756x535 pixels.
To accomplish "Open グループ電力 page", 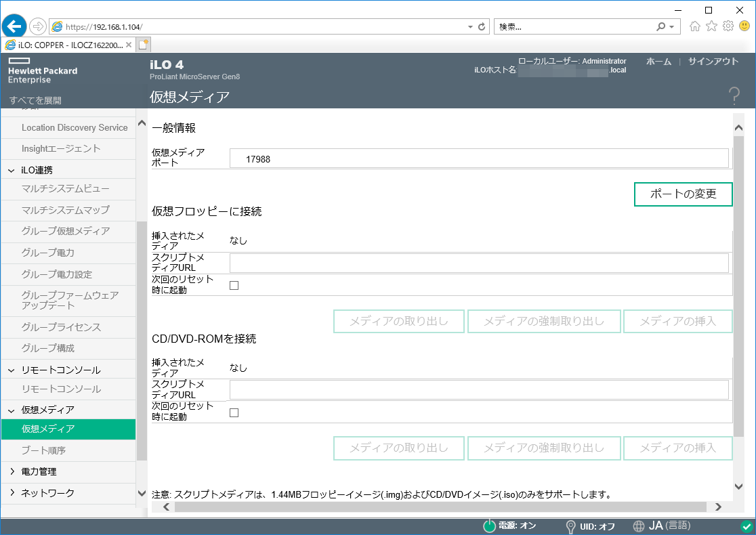I will tap(47, 253).
